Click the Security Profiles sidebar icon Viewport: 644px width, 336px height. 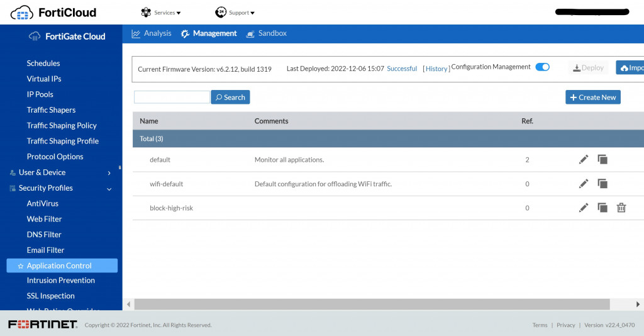tap(13, 188)
